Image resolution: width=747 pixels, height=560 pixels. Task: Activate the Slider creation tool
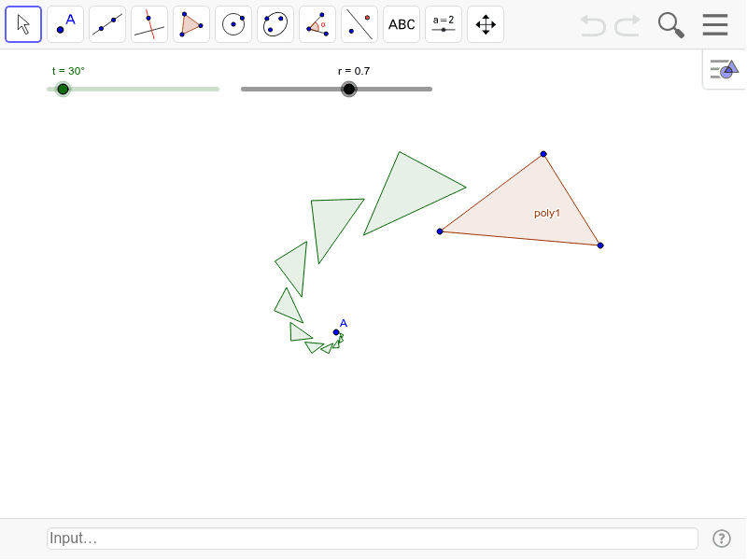pyautogui.click(x=443, y=24)
